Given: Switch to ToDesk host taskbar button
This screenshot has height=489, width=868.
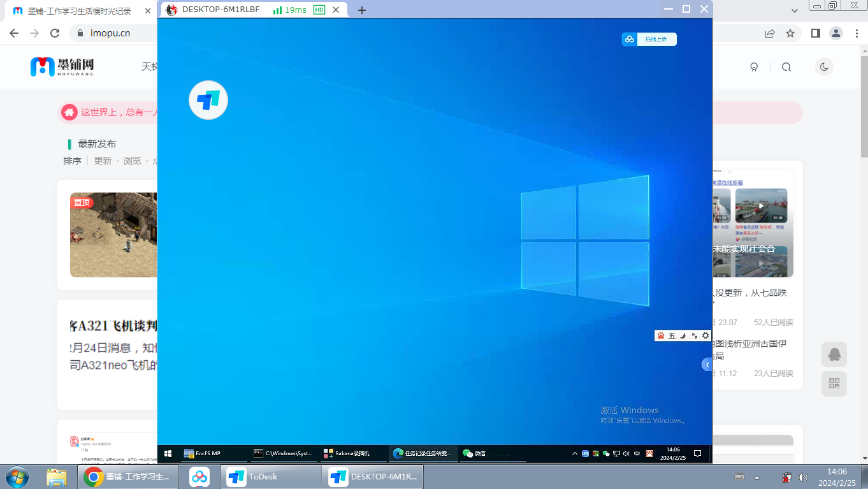Looking at the screenshot, I should [271, 477].
